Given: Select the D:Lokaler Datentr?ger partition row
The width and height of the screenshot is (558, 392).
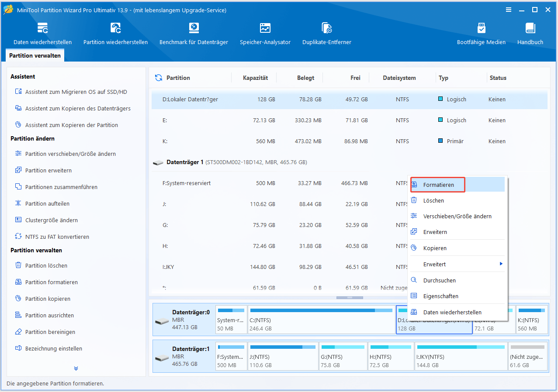Looking at the screenshot, I should (x=349, y=99).
